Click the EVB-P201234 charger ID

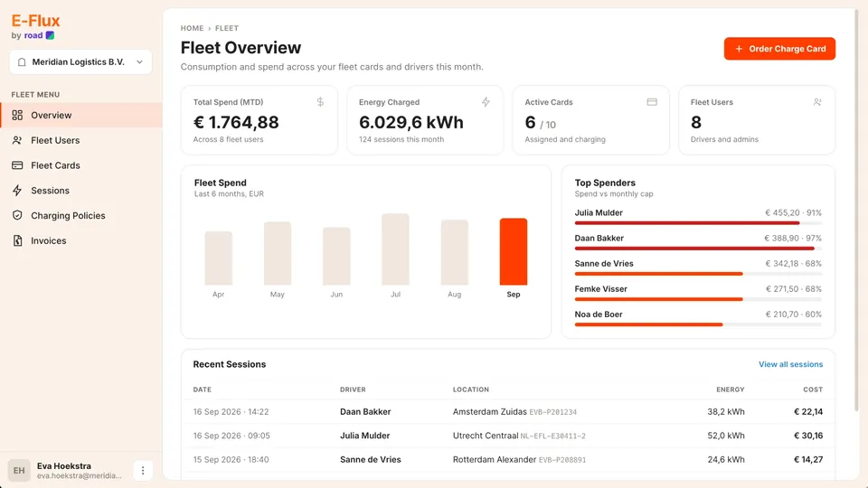(553, 412)
